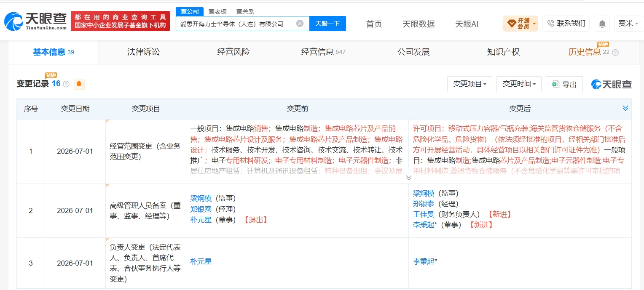Export records with the 导出 button

564,84
